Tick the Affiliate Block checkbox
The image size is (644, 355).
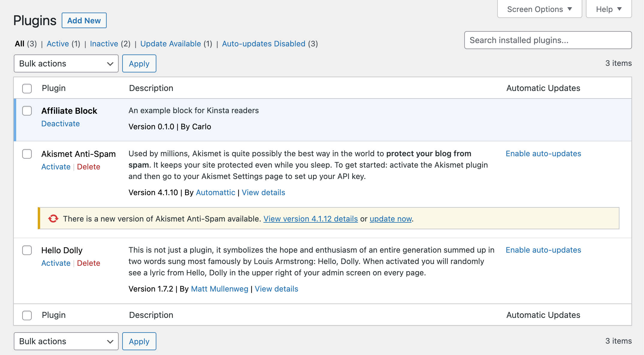27,111
